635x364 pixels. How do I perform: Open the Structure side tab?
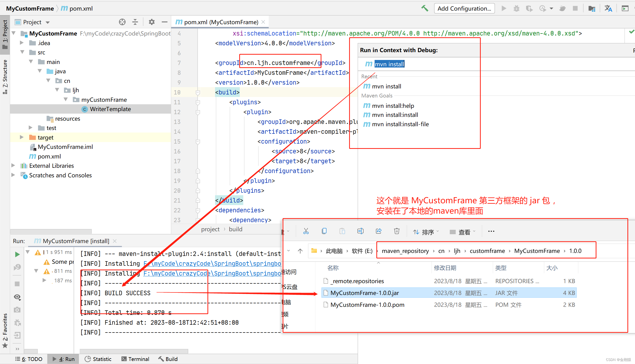(5, 77)
